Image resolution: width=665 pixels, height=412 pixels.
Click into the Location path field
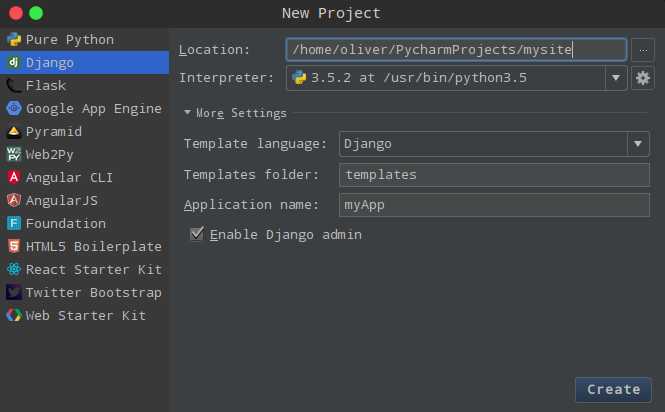pos(456,50)
